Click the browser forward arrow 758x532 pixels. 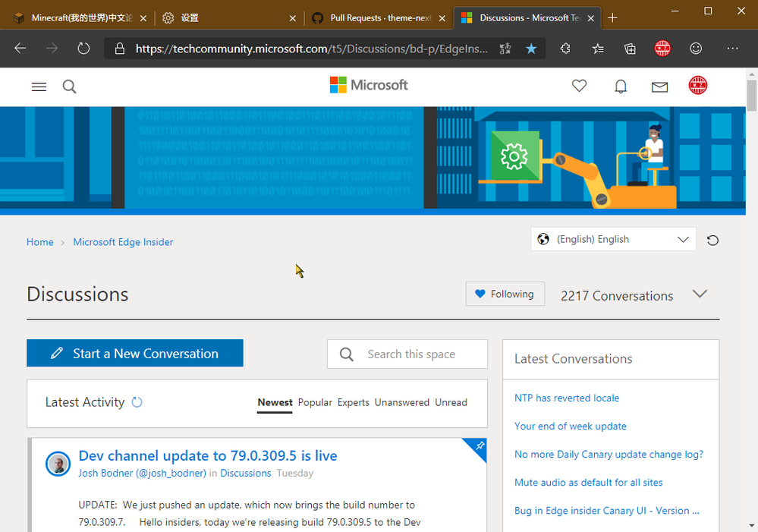[52, 49]
